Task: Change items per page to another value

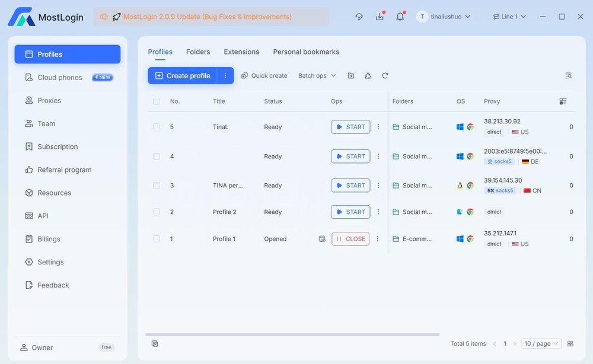Action: tap(541, 343)
